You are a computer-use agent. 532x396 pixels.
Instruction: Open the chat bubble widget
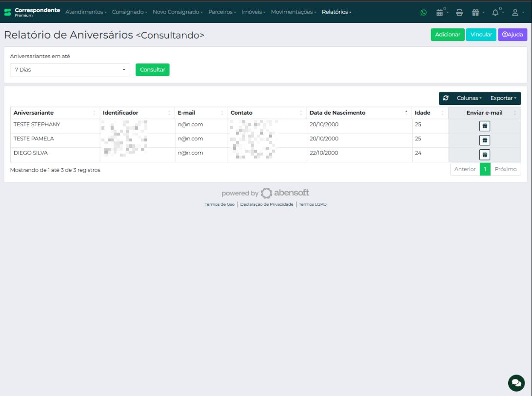pos(516,383)
